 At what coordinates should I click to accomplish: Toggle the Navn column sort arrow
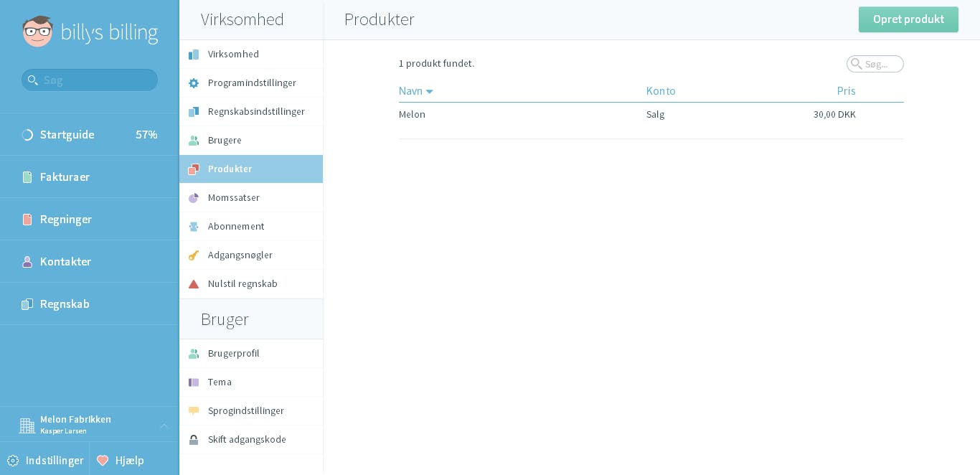click(x=430, y=92)
